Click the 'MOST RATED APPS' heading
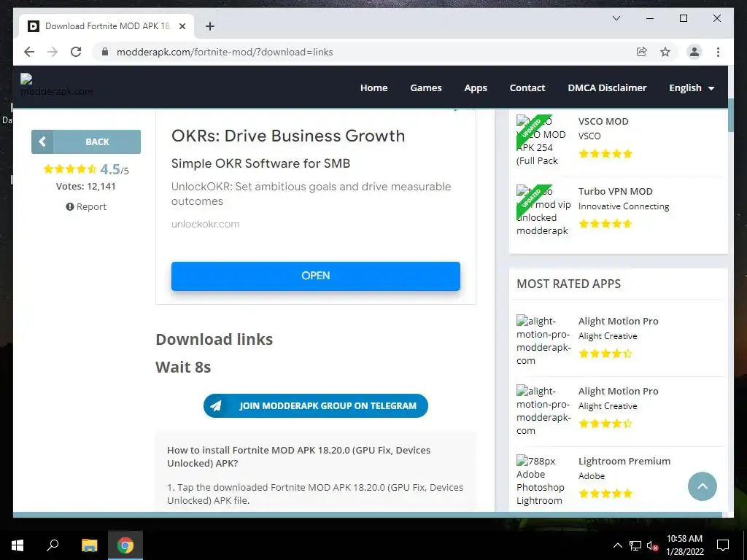Screen dimensions: 747x560 click(x=568, y=284)
